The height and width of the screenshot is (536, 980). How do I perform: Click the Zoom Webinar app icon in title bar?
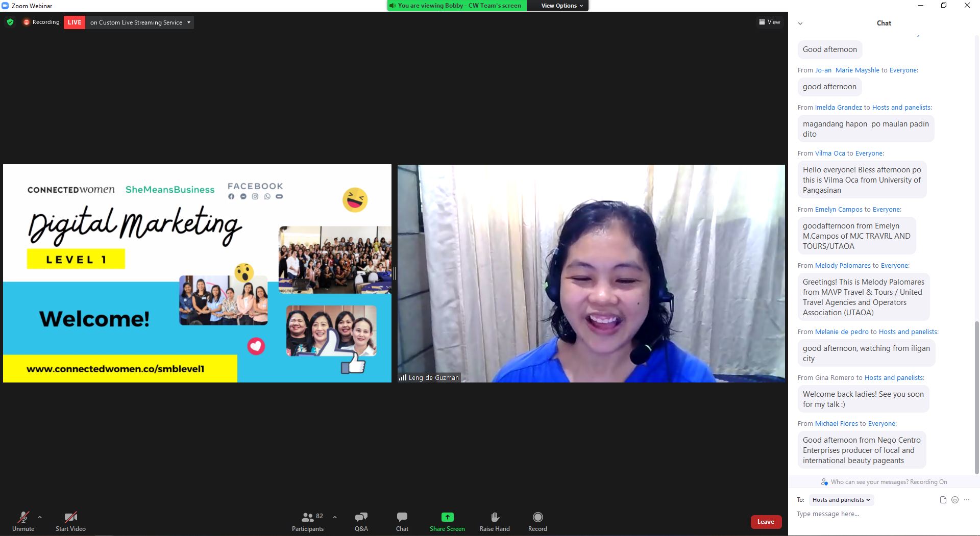click(5, 6)
